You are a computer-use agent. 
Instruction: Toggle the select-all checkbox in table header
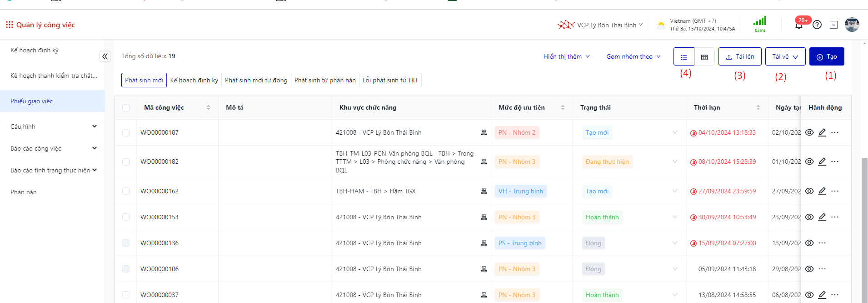coord(126,108)
